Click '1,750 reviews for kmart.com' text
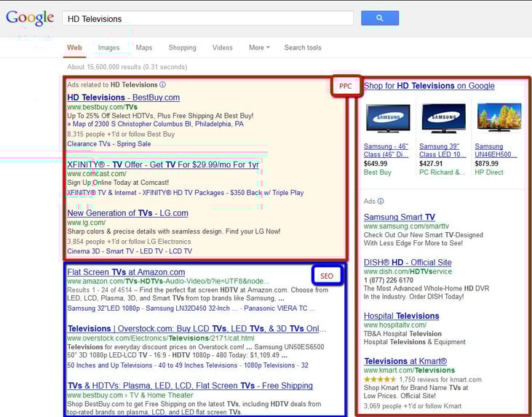 click(440, 379)
